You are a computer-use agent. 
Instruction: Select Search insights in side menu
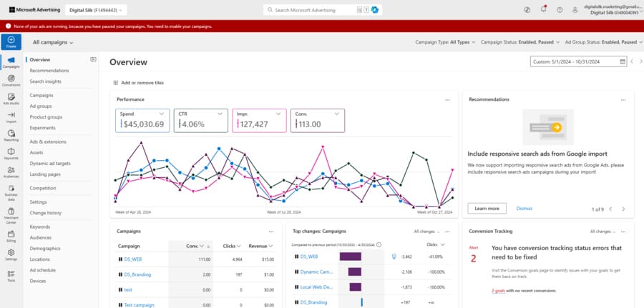pyautogui.click(x=45, y=81)
